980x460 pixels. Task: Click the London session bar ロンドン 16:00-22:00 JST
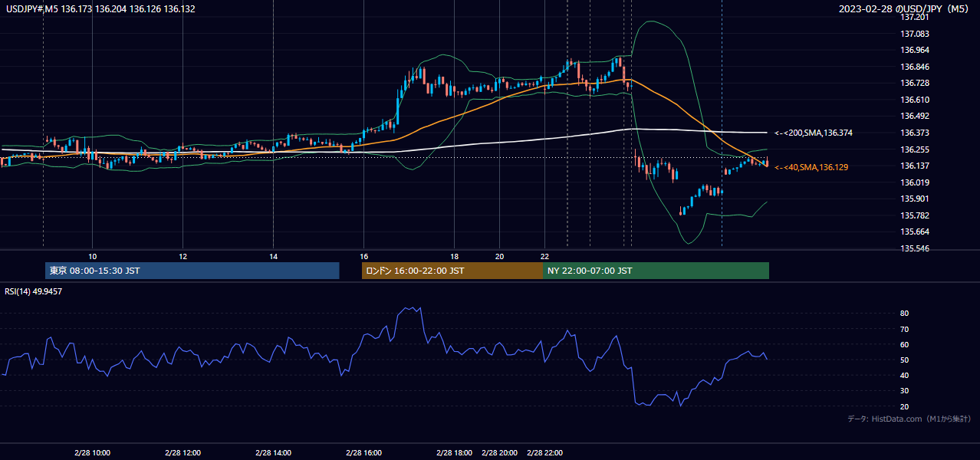[x=452, y=271]
